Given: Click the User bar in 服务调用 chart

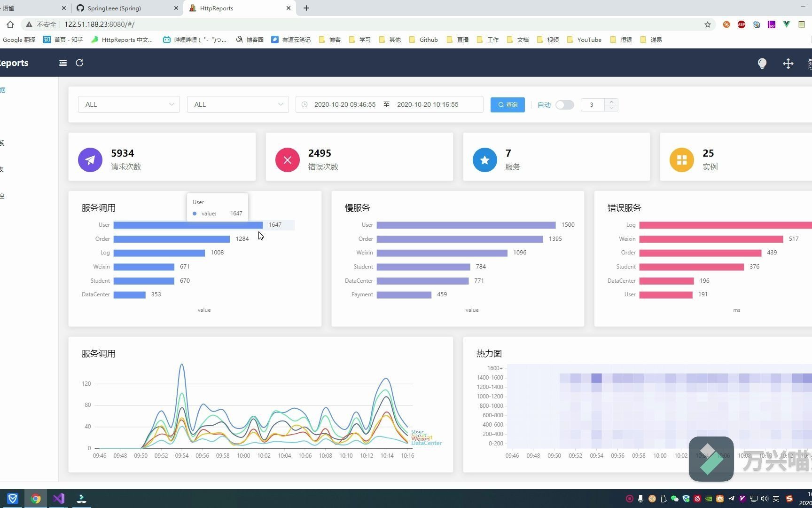Looking at the screenshot, I should (188, 225).
